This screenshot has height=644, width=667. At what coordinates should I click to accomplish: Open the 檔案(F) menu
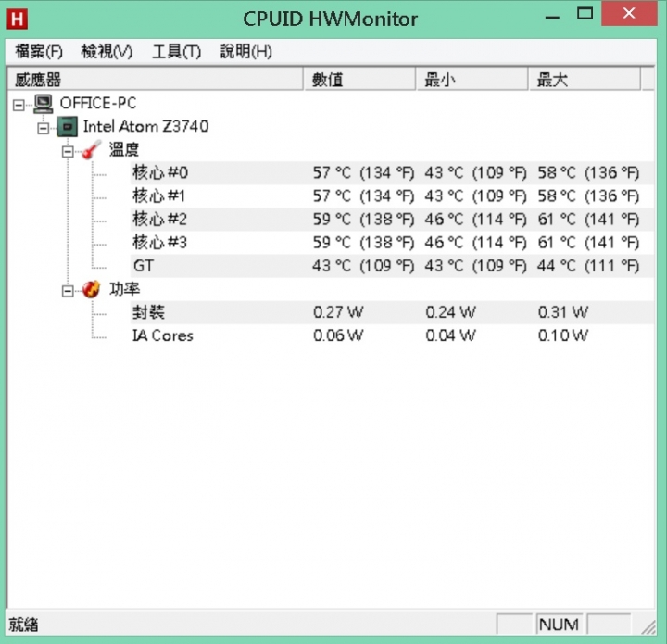pyautogui.click(x=39, y=52)
